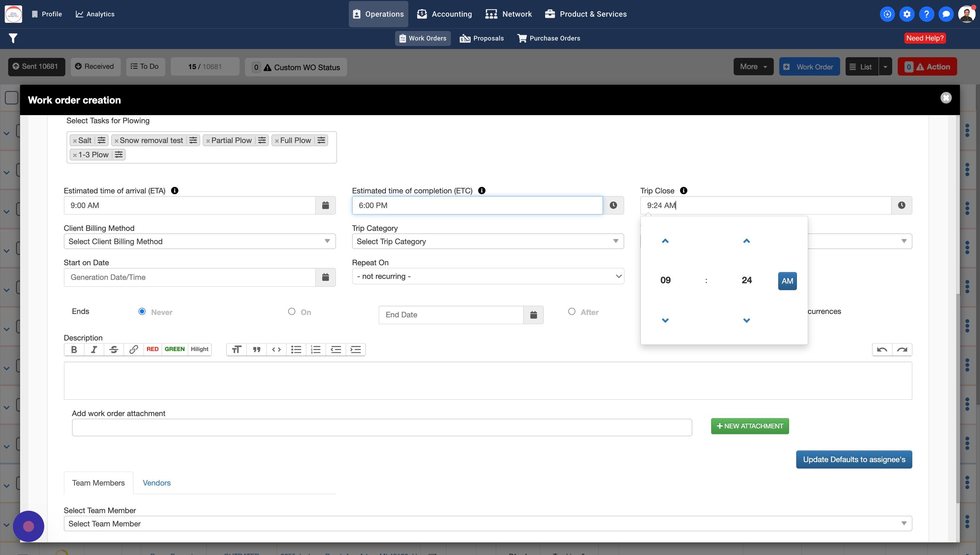Click the Bold formatting icon

[x=74, y=350]
